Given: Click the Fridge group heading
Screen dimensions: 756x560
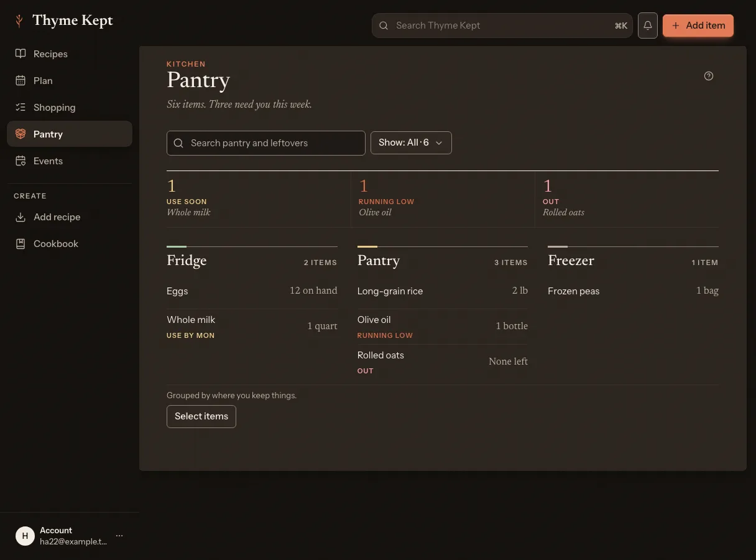Looking at the screenshot, I should pos(187,261).
